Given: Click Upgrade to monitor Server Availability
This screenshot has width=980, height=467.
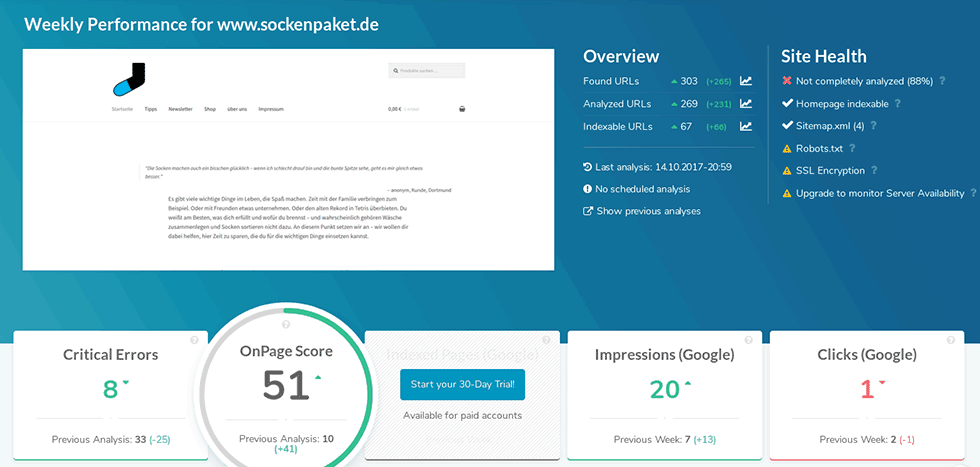Looking at the screenshot, I should [x=880, y=193].
